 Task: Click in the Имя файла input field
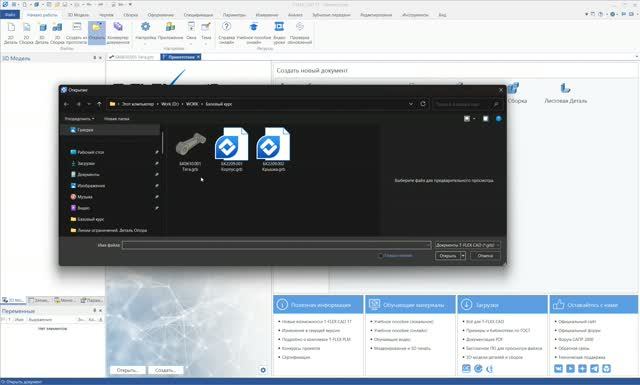[x=276, y=245]
